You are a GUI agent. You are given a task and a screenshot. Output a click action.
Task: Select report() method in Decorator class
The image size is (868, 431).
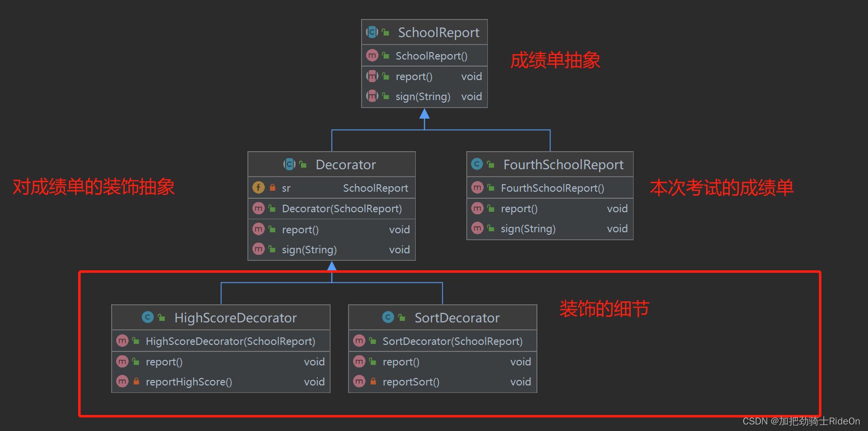pyautogui.click(x=332, y=229)
